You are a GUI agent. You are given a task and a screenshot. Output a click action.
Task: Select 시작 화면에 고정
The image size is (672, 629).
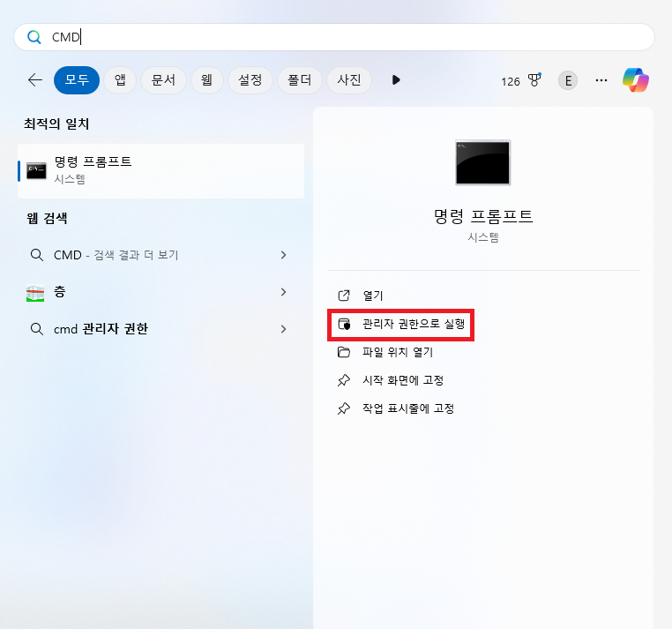point(403,380)
